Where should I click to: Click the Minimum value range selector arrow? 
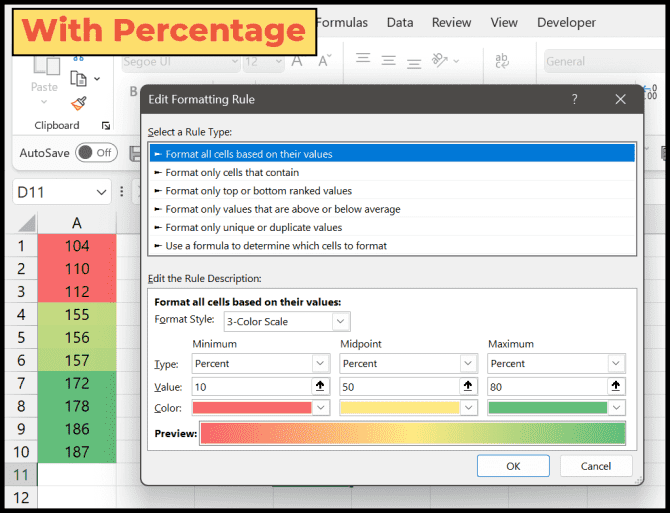tap(321, 386)
